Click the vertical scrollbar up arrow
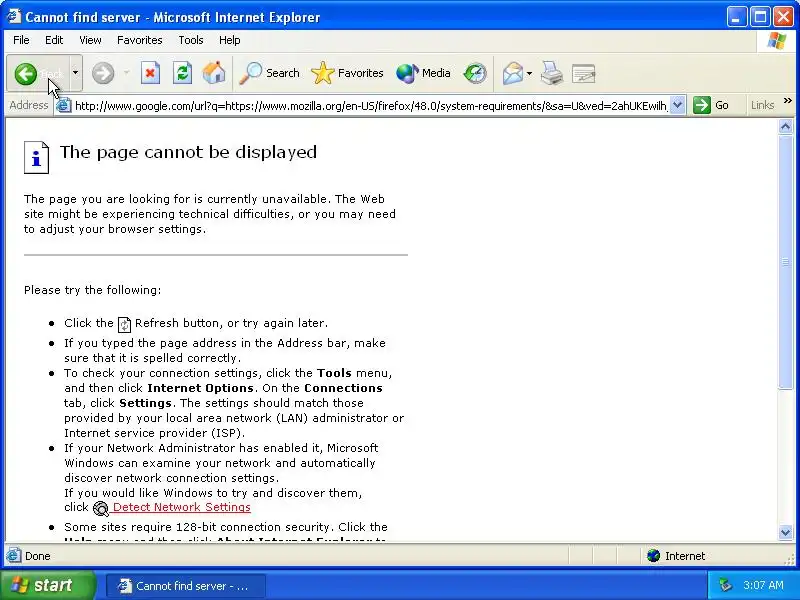This screenshot has height=600, width=800. pos(785,126)
